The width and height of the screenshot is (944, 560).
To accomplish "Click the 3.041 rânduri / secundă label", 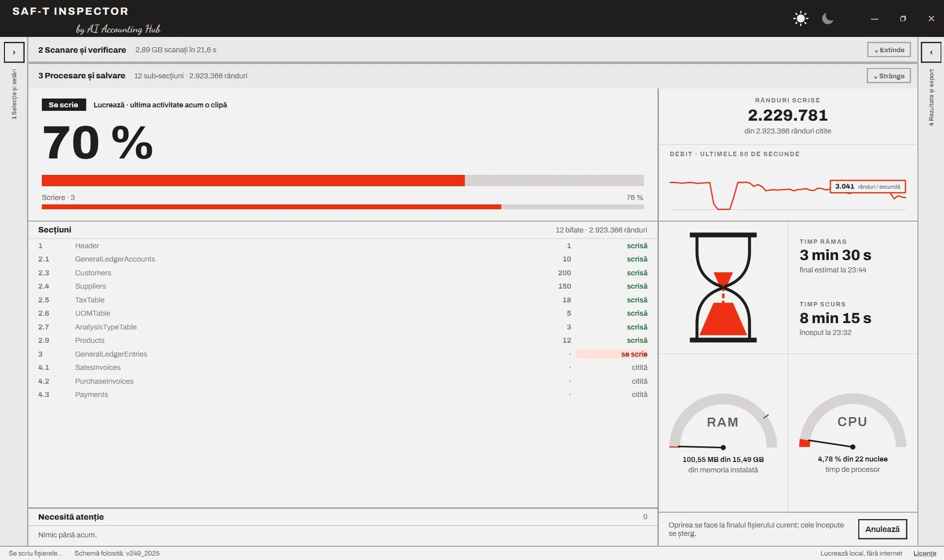I will 868,187.
